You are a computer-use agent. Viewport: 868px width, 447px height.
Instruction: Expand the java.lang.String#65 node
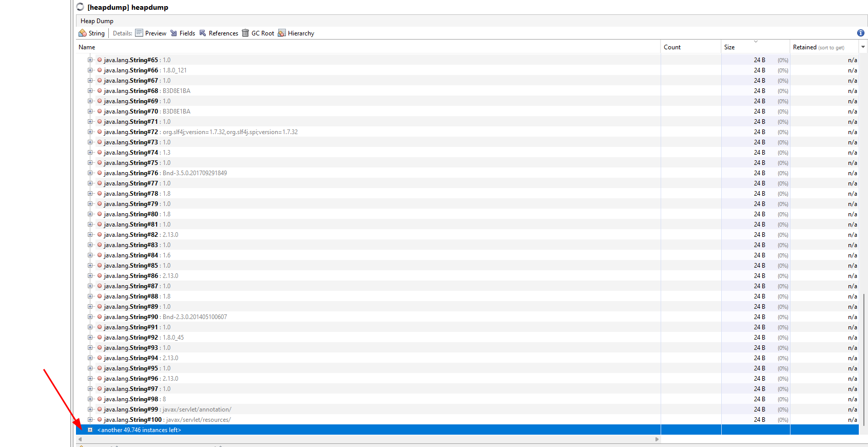90,60
